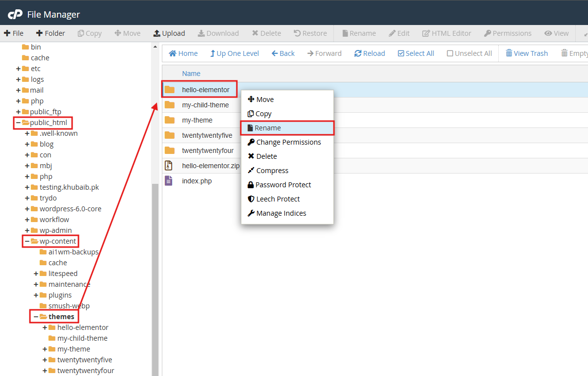Click the Reload icon
Viewport: 588px width, 376px height.
click(x=358, y=53)
